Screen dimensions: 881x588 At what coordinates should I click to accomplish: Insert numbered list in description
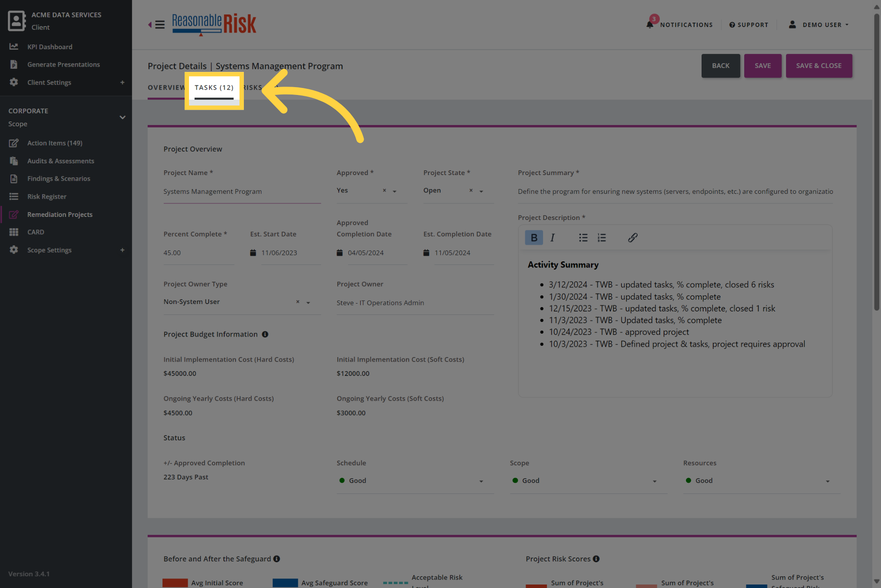[602, 237]
